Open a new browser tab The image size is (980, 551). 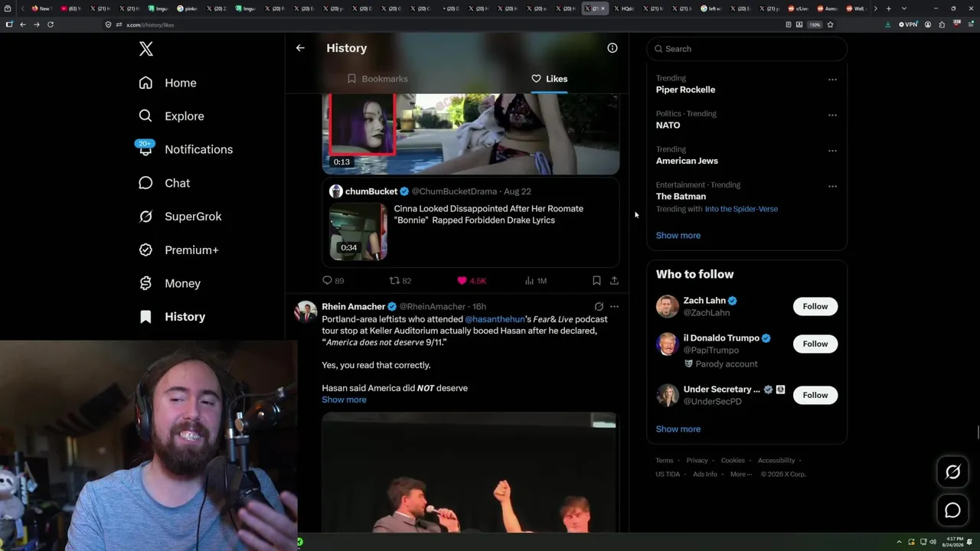click(x=888, y=8)
